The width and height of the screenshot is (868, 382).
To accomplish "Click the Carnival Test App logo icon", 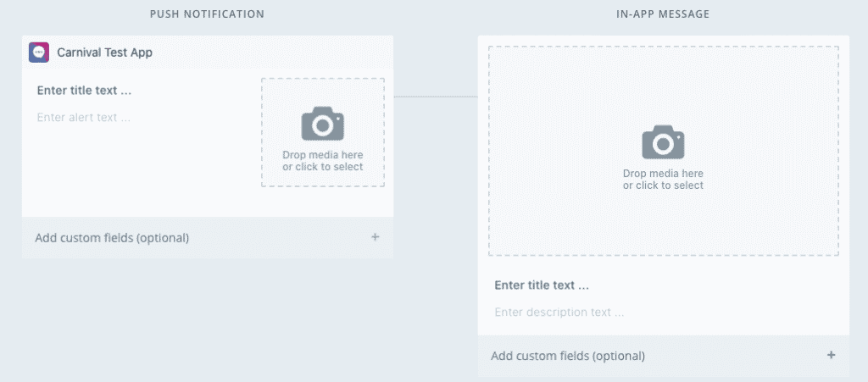I will pyautogui.click(x=39, y=53).
